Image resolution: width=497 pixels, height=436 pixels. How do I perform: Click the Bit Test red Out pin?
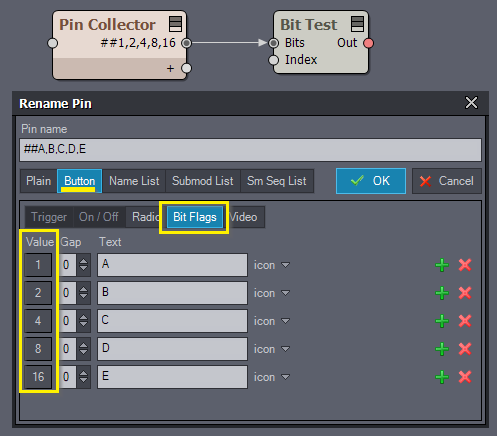368,43
